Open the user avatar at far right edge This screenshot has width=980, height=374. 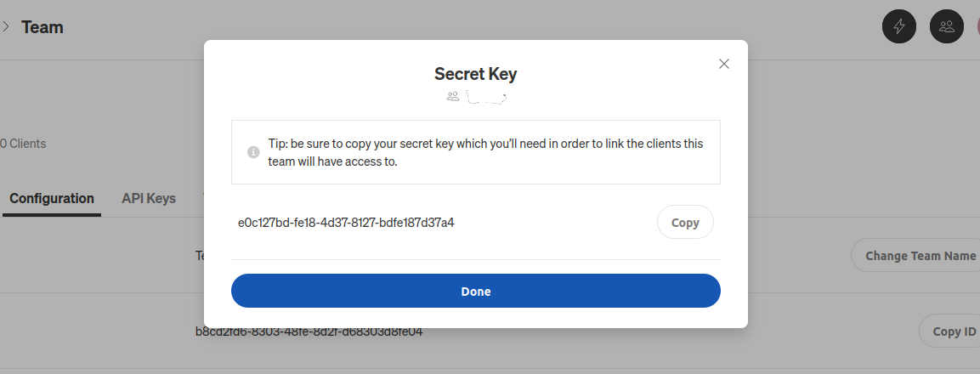(977, 26)
